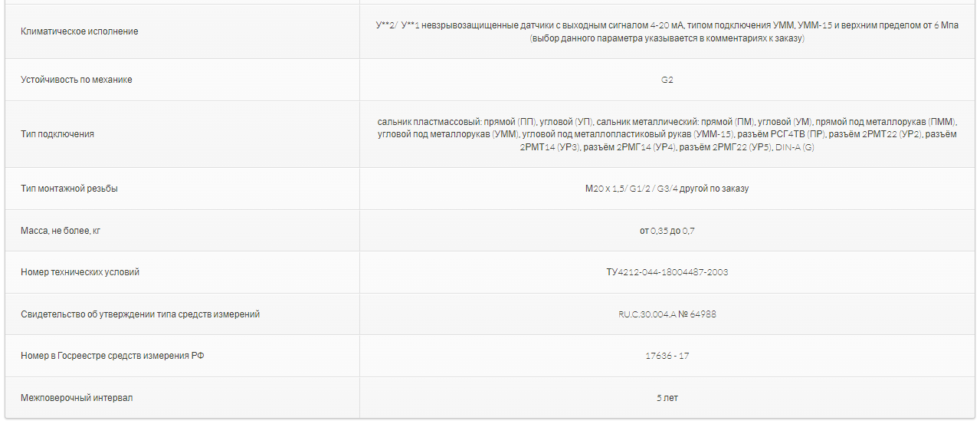Click the '5 лет' value cell

(x=667, y=398)
